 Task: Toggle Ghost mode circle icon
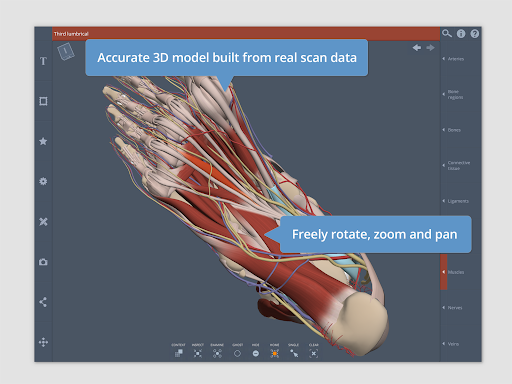tap(237, 353)
